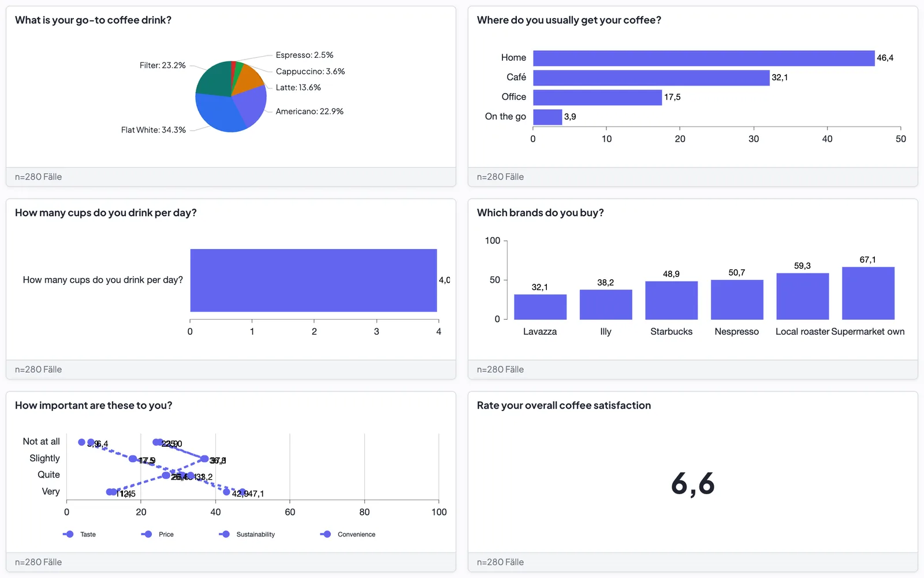Select the Illy bar in the brands chart
Image resolution: width=924 pixels, height=578 pixels.
coord(606,305)
